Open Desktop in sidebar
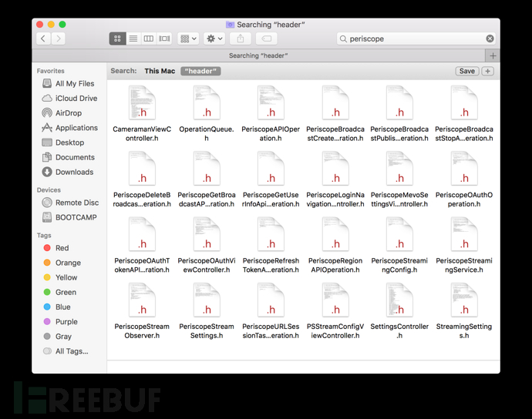Viewport: 532px width, 419px height. [62, 142]
